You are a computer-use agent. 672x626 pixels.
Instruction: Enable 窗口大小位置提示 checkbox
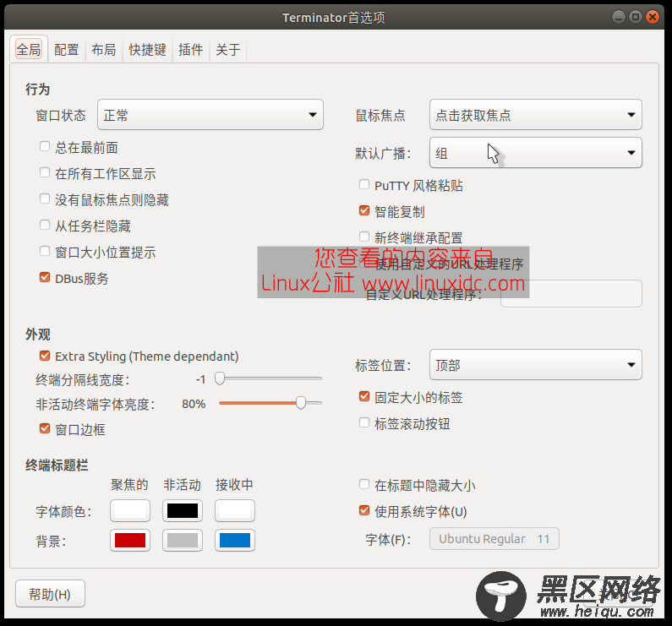[x=45, y=251]
